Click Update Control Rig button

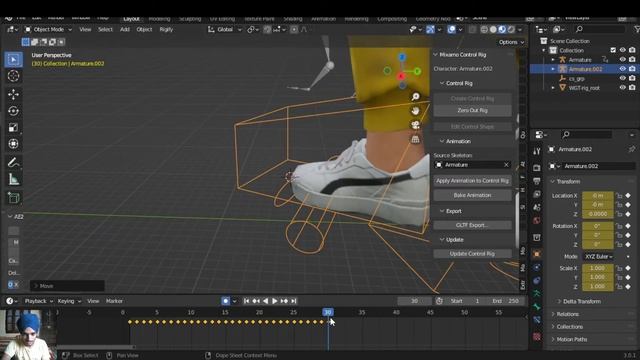(x=472, y=253)
